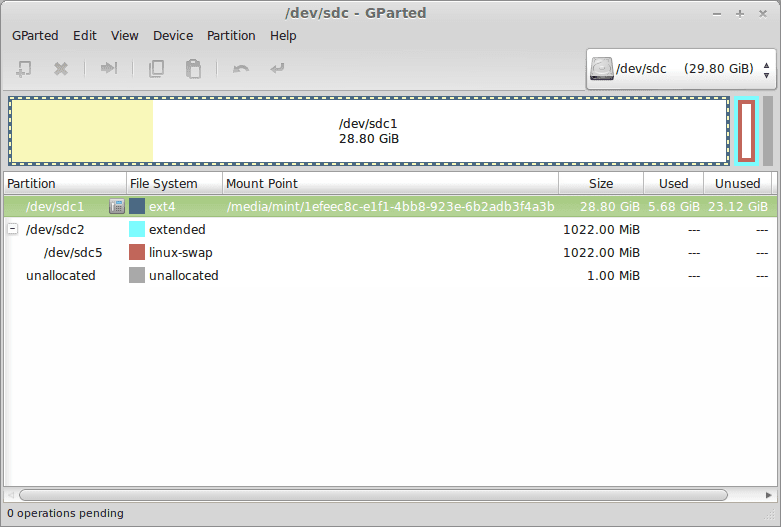Click the unallocated file system label

coord(183,275)
